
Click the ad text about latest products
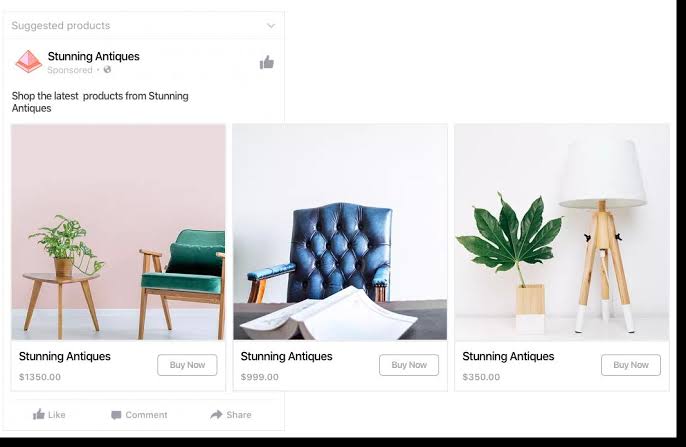tap(100, 102)
